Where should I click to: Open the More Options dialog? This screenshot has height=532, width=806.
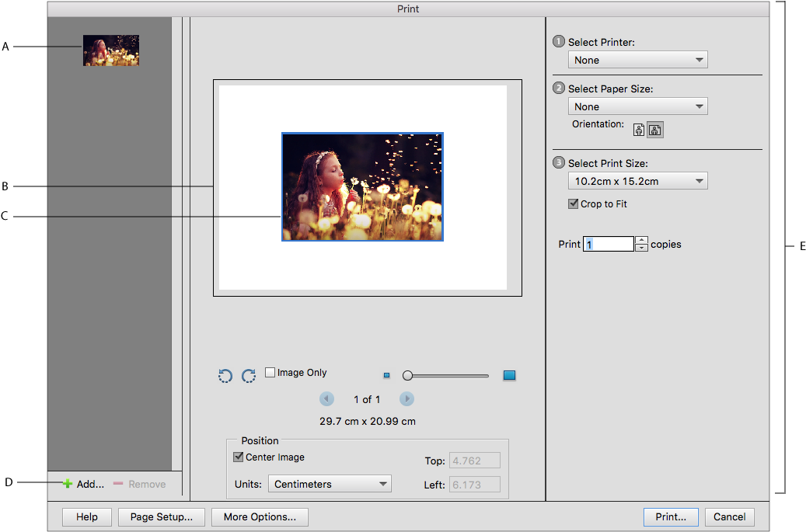(x=260, y=516)
